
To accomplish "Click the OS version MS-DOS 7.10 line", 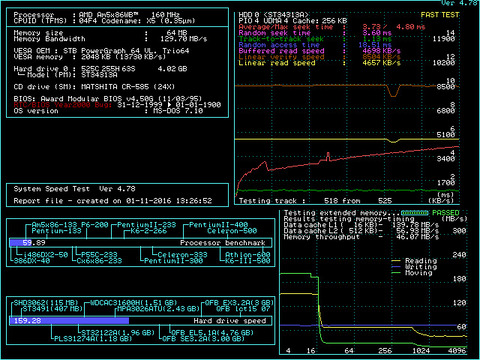I will 108,111.
